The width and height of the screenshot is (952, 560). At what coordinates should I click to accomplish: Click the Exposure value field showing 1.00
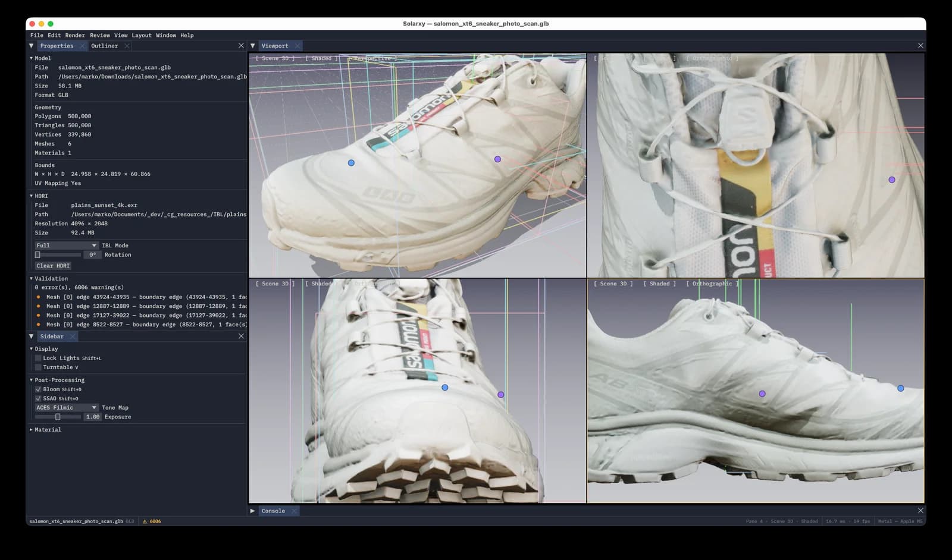point(92,417)
